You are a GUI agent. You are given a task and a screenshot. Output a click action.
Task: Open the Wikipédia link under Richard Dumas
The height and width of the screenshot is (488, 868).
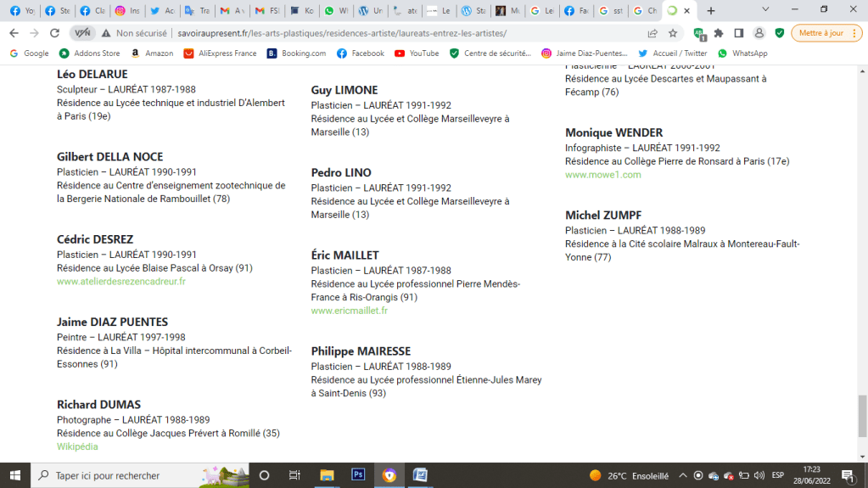click(77, 446)
